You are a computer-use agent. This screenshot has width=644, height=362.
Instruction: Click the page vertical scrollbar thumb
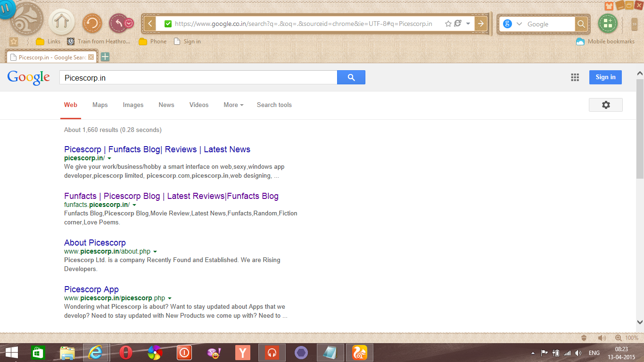click(x=640, y=128)
